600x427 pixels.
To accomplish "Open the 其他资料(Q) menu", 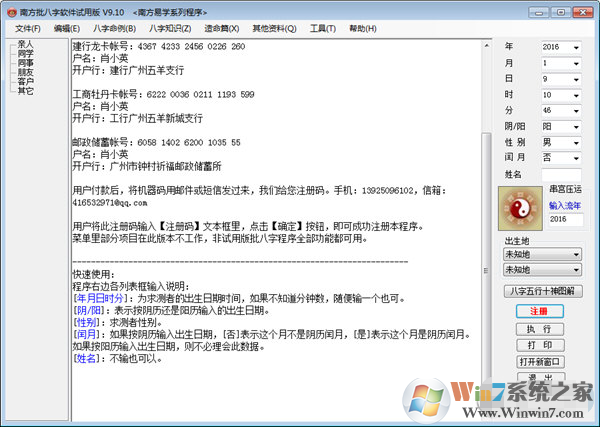I will [x=274, y=29].
